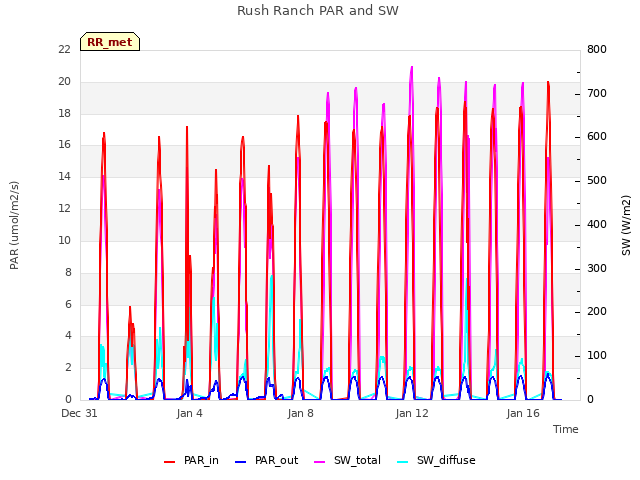Click the 18 tick on the PAR axis
The width and height of the screenshot is (640, 480).
(x=64, y=113)
